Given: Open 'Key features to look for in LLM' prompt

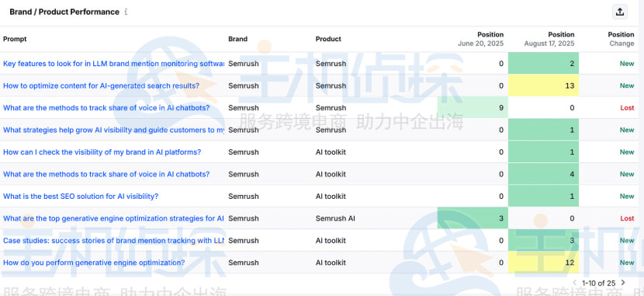Looking at the screenshot, I should coord(114,64).
